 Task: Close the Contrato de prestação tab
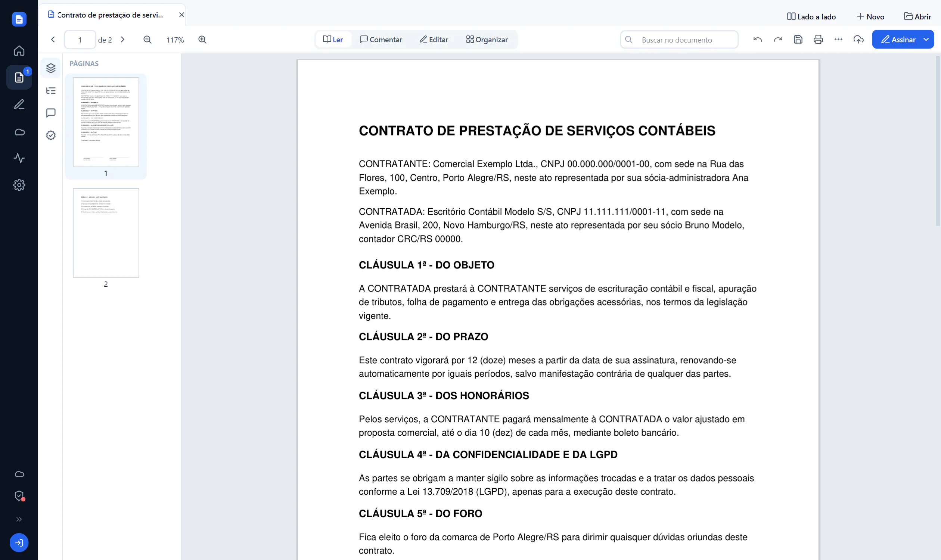point(181,15)
